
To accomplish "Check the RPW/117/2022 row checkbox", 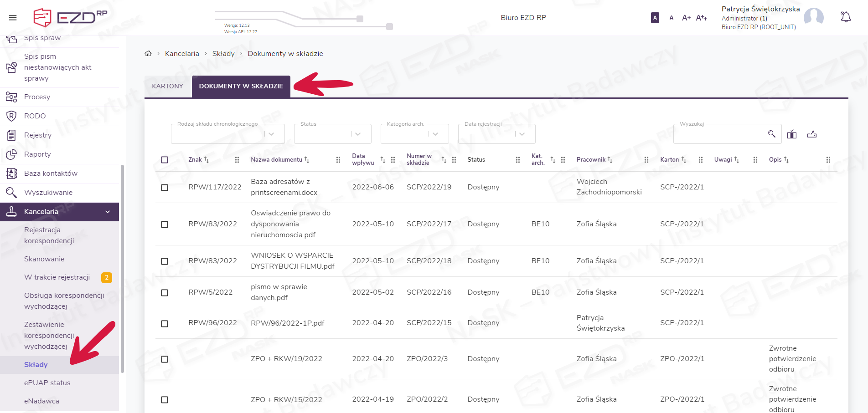I will pyautogui.click(x=165, y=188).
